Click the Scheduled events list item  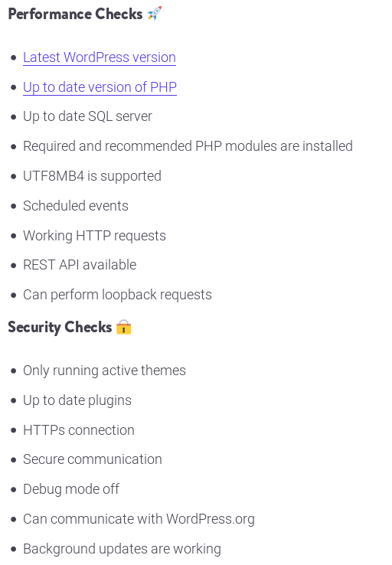click(76, 206)
